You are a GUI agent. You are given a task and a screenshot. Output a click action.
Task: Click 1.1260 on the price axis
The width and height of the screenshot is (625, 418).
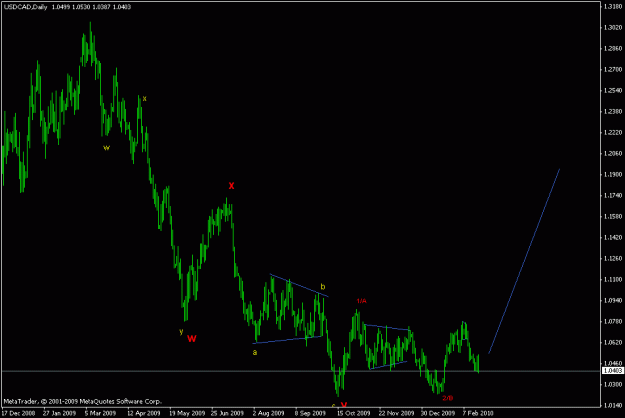click(x=613, y=258)
